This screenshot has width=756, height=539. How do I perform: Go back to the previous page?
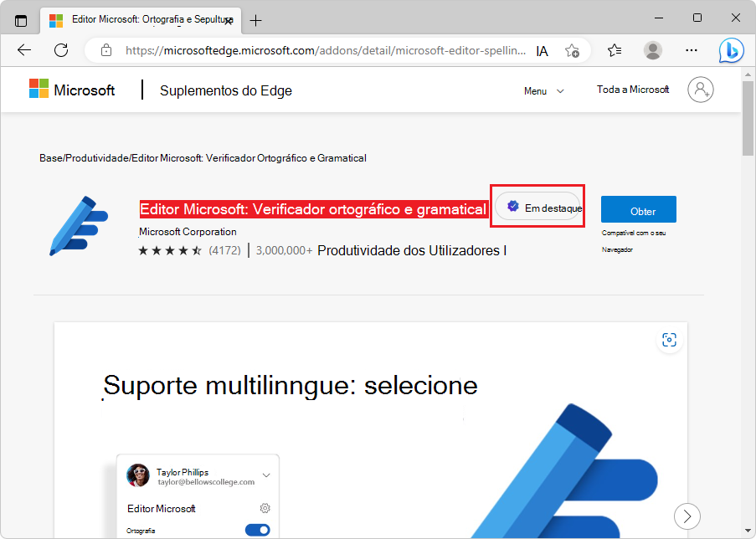(x=24, y=50)
